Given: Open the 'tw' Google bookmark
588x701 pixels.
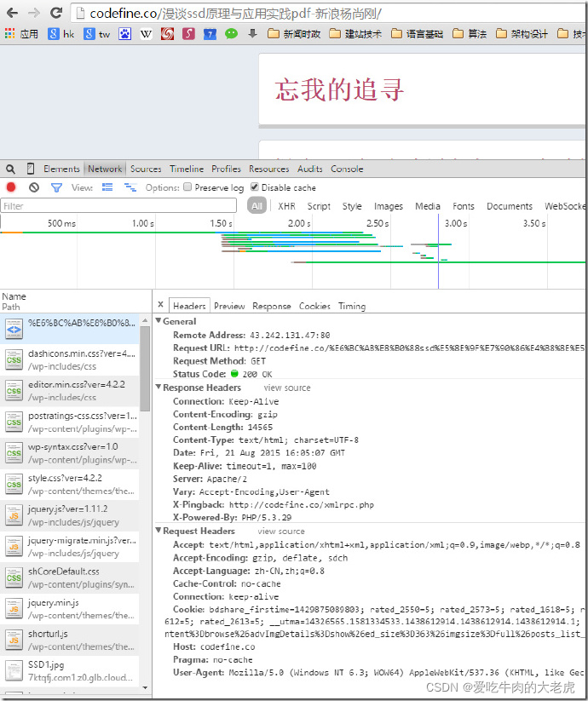Looking at the screenshot, I should (97, 33).
